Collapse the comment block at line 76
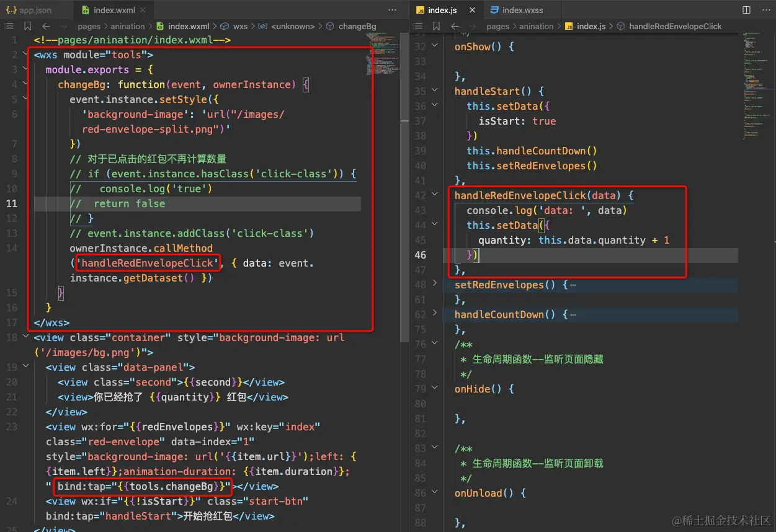Viewport: 776px width, 532px height. tap(435, 344)
